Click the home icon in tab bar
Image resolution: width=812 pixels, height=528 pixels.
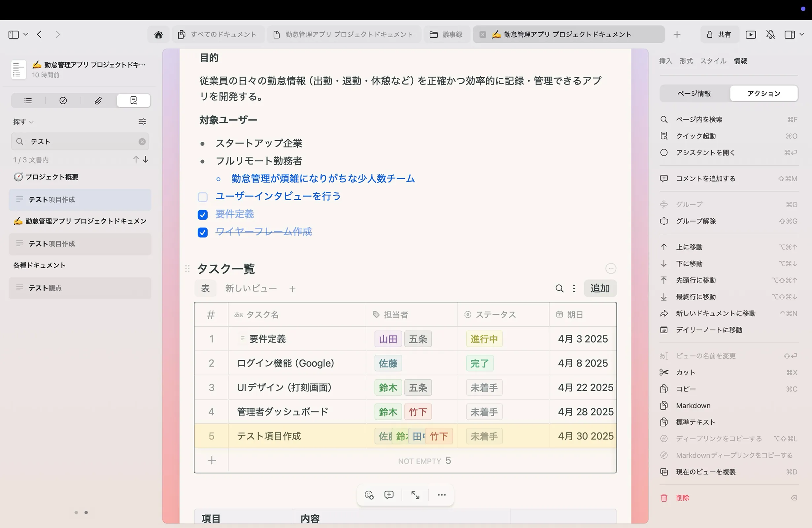coord(158,34)
